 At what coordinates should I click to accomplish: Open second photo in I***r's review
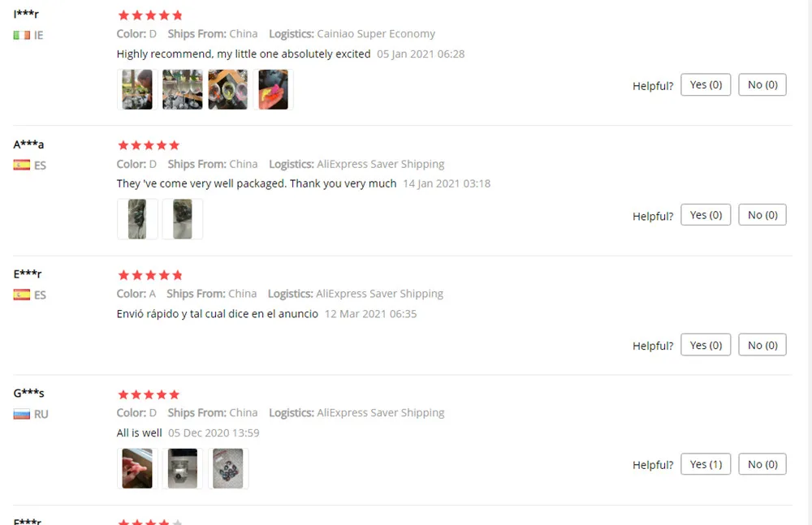182,89
